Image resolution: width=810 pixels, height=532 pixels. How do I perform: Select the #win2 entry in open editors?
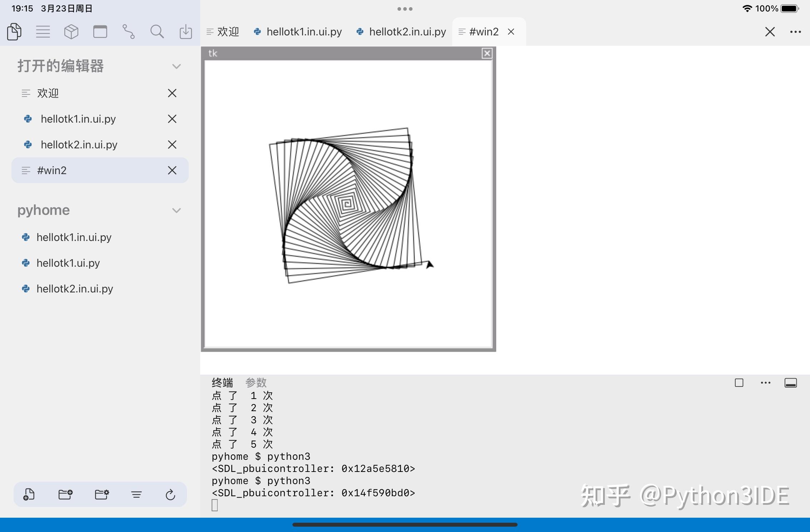tap(52, 170)
